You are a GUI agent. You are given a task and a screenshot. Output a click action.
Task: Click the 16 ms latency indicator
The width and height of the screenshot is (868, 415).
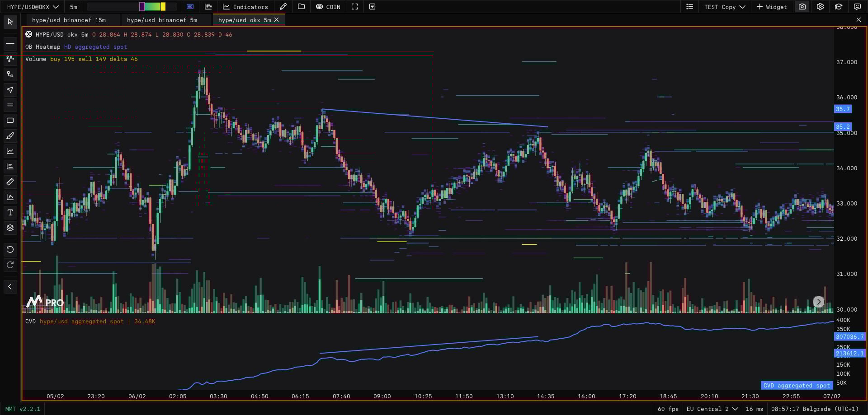click(755, 409)
